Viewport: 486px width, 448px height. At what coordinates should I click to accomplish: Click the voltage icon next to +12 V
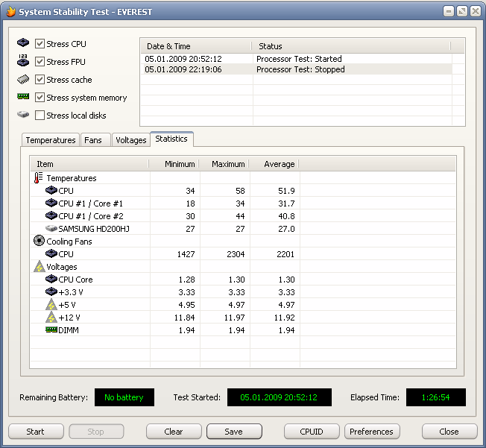coord(51,318)
